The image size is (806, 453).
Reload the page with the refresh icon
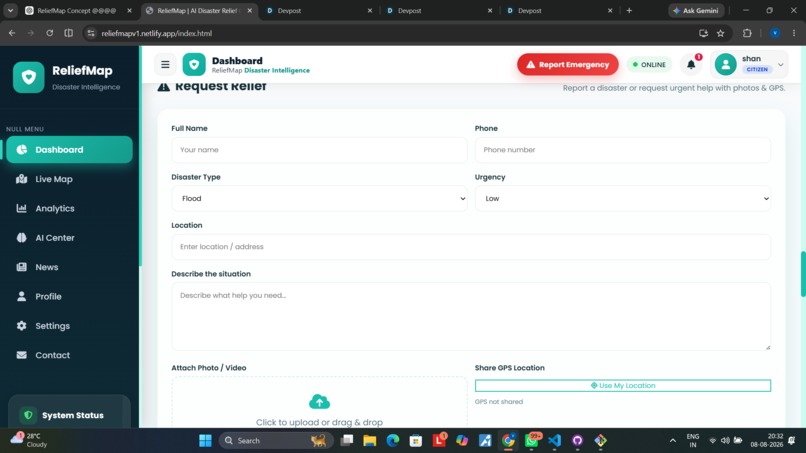coord(49,33)
